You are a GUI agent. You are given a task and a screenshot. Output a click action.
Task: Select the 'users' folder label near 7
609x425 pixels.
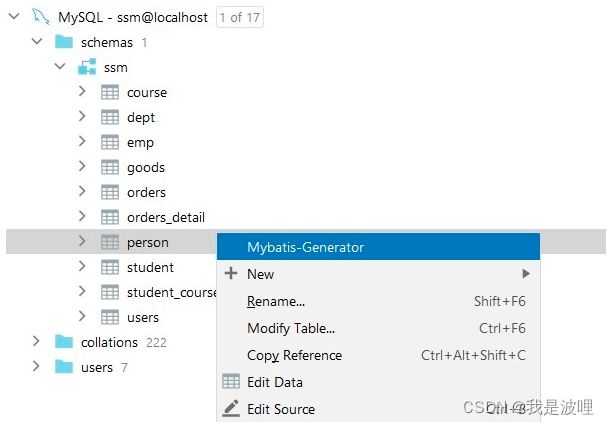click(x=97, y=368)
